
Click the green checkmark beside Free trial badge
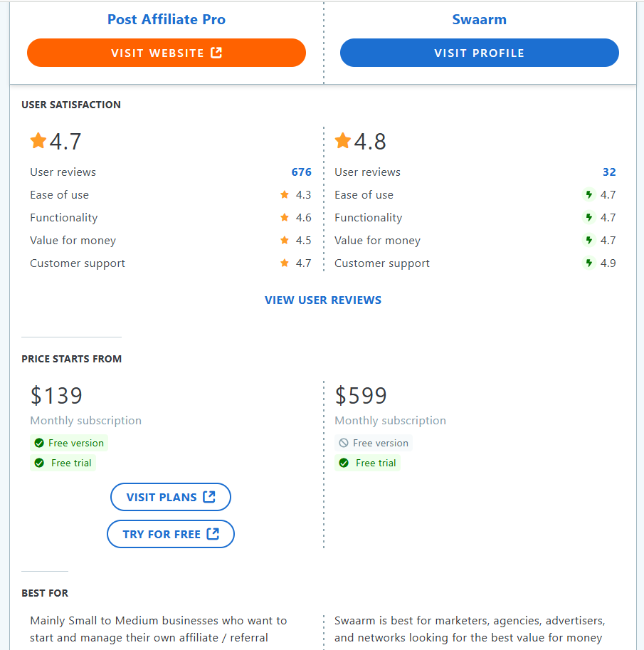[x=39, y=463]
